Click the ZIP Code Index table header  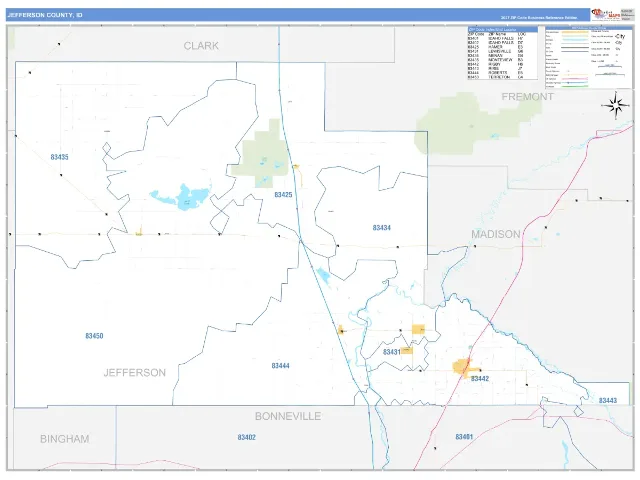click(x=502, y=30)
